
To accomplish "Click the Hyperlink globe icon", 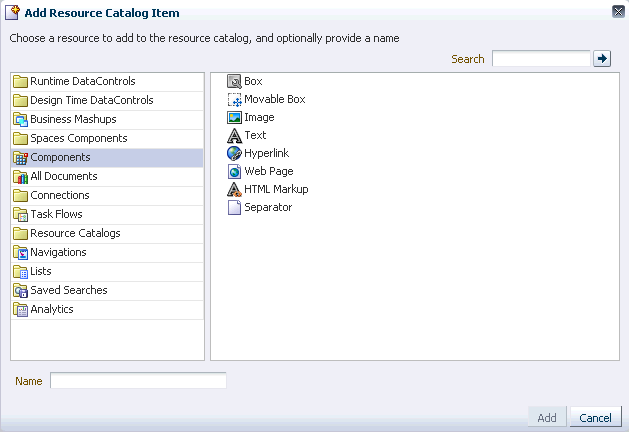I will 234,153.
